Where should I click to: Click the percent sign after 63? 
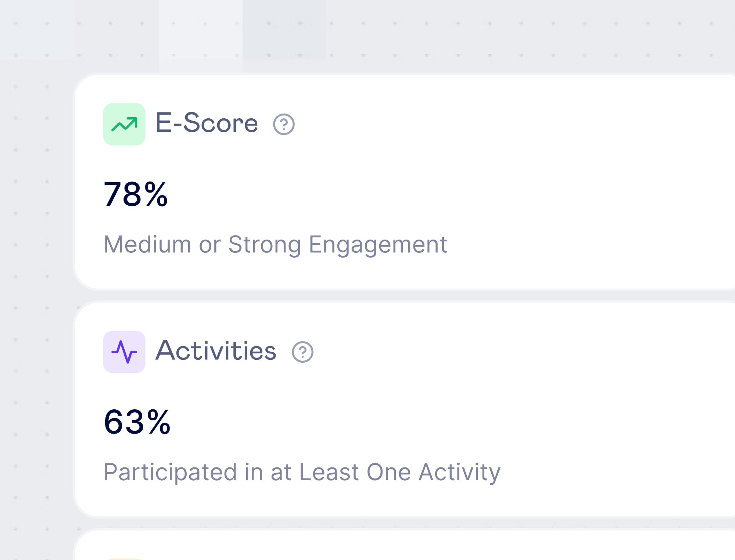coord(159,422)
